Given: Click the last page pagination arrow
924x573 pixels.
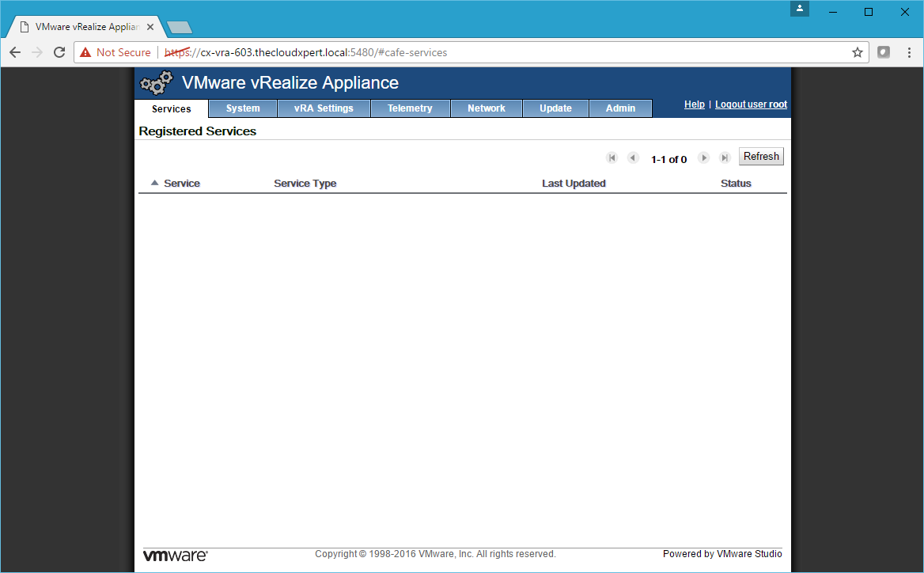Looking at the screenshot, I should (x=725, y=158).
